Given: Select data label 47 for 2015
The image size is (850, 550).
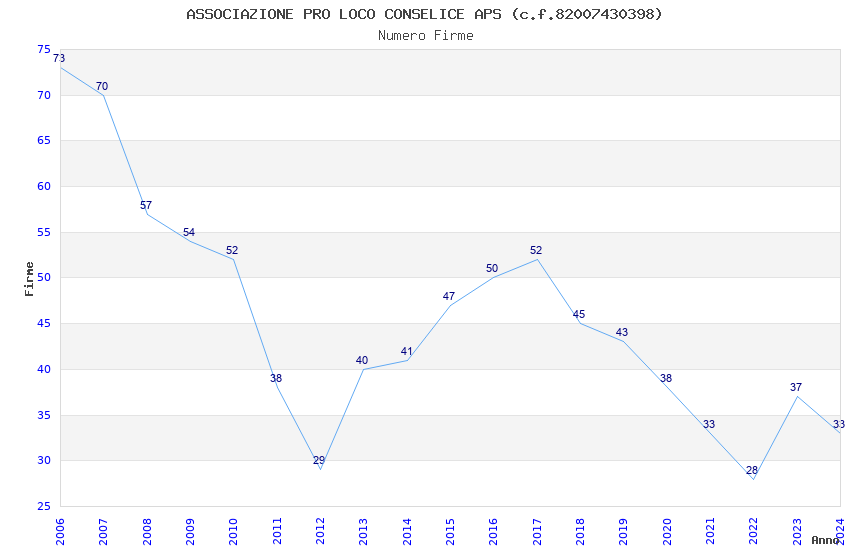Looking at the screenshot, I should pyautogui.click(x=449, y=296).
